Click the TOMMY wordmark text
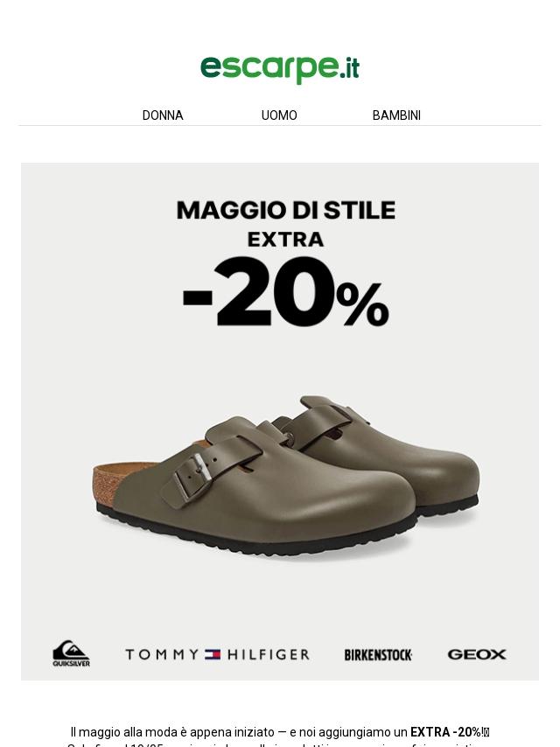The height and width of the screenshot is (747, 560). (x=162, y=654)
